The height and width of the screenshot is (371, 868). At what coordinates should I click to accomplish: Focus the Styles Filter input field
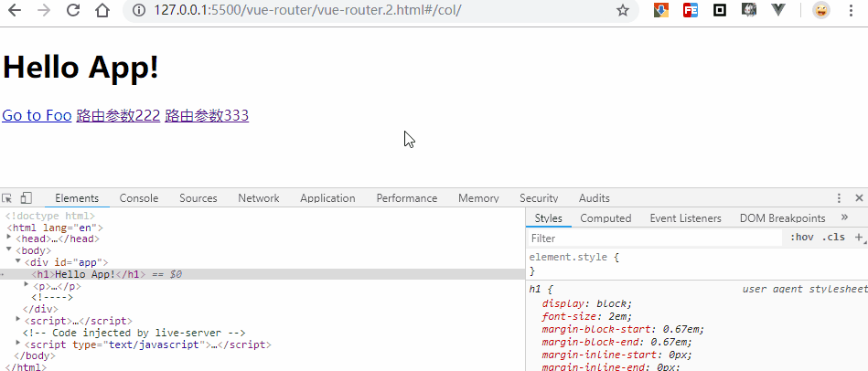655,238
